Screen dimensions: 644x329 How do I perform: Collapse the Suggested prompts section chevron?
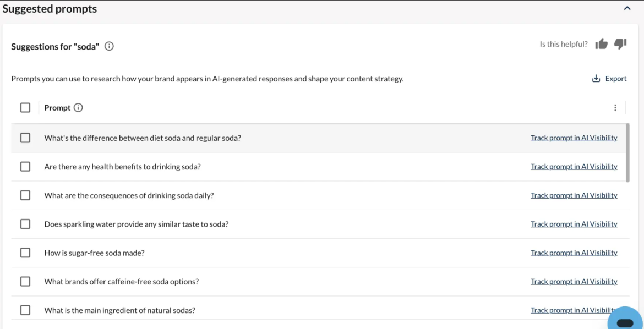(627, 8)
